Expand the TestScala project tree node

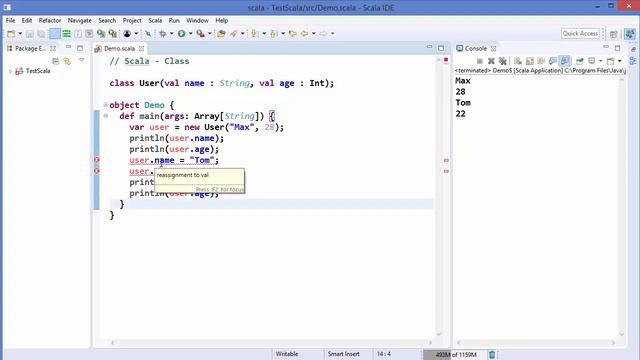coord(10,71)
